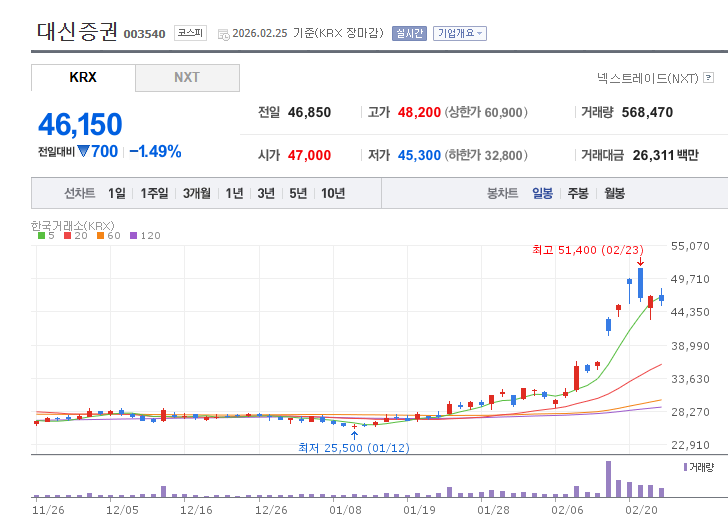Screen dimensions: 728x523
Task: Click the -1.49% change rate
Action: tap(155, 151)
